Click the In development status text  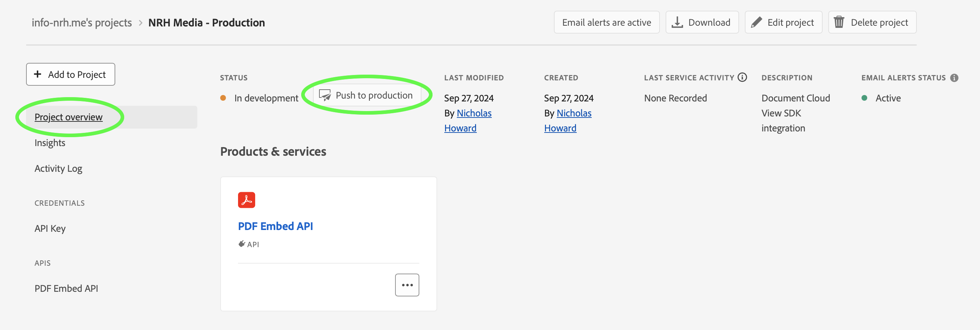tap(266, 98)
